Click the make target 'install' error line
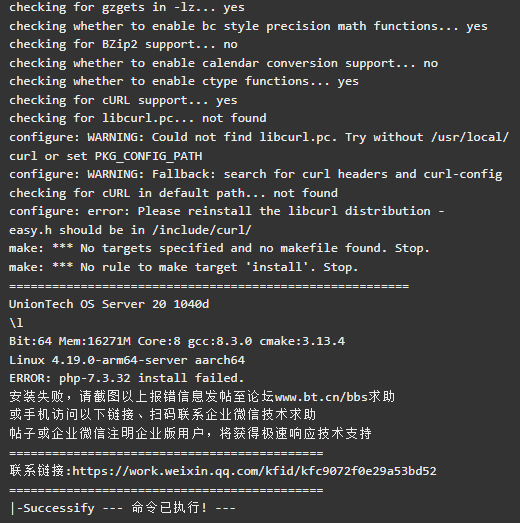The height and width of the screenshot is (523, 520). [183, 267]
